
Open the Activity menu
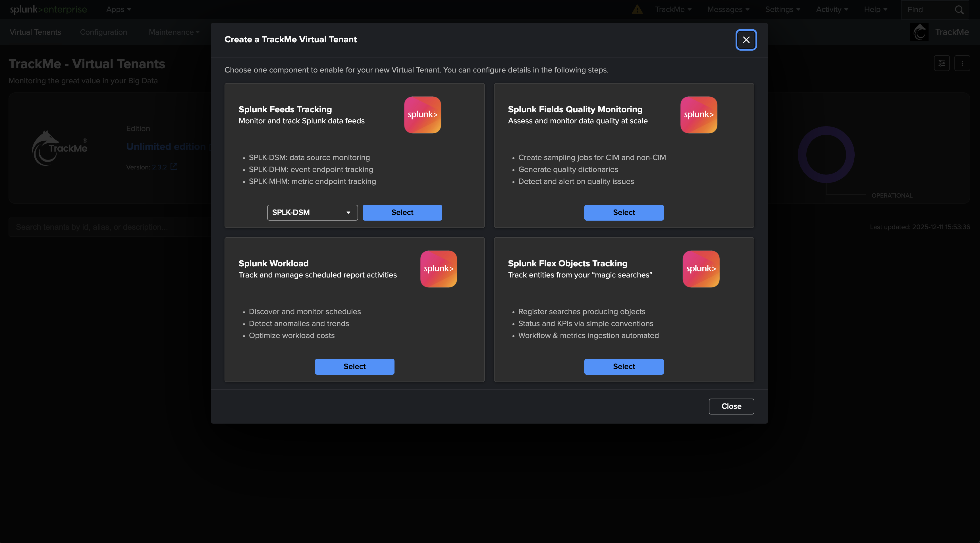832,9
